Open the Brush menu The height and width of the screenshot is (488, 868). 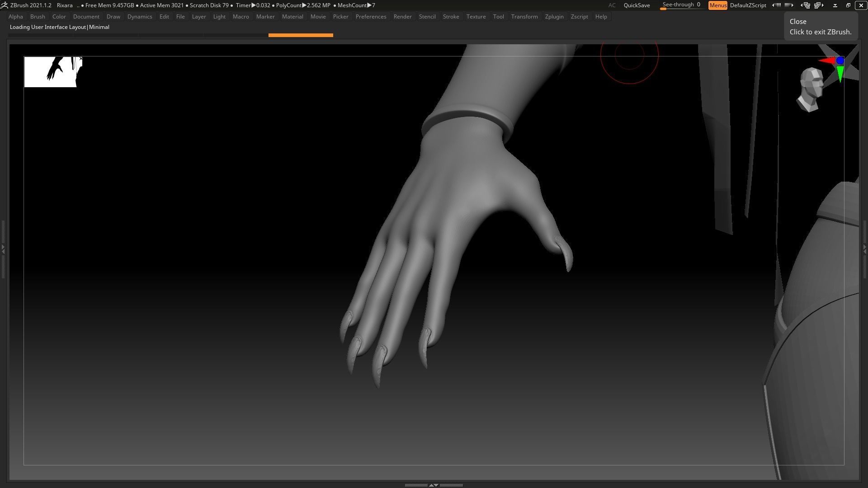pos(38,17)
